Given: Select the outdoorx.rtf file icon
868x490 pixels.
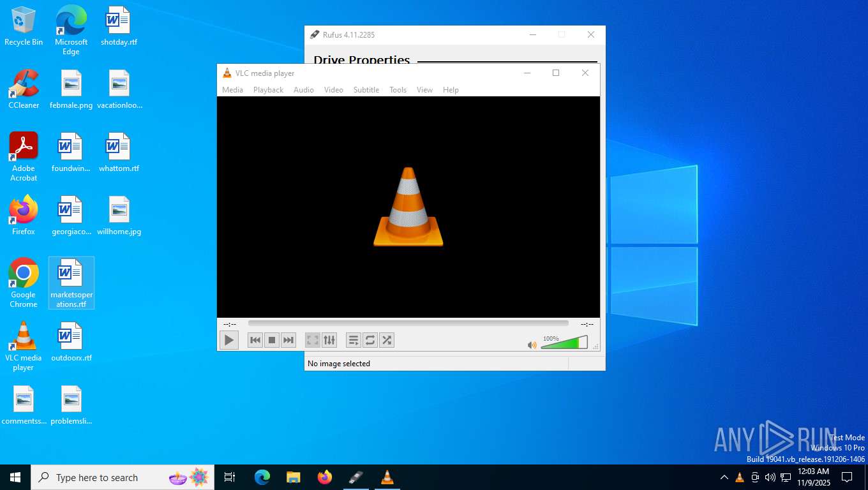Looking at the screenshot, I should [x=71, y=342].
